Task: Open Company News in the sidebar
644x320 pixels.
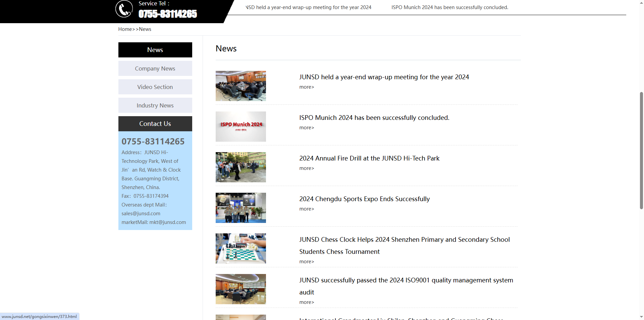Action: (x=155, y=68)
